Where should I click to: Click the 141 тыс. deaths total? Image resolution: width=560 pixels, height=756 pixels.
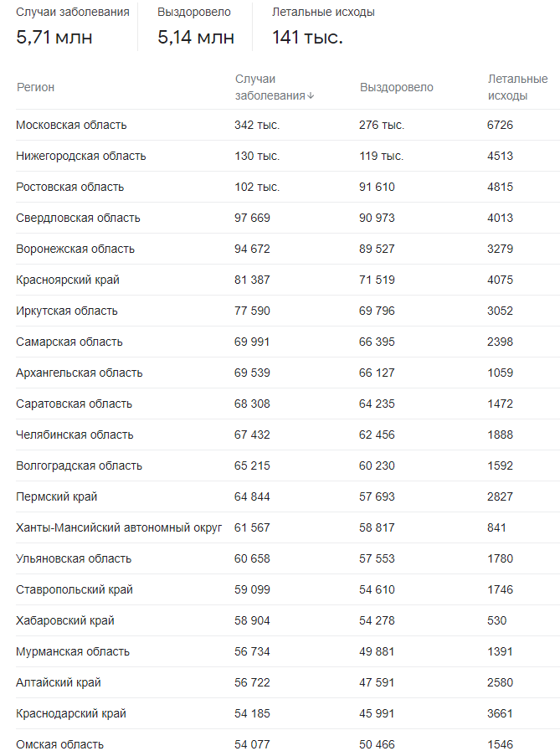click(307, 37)
